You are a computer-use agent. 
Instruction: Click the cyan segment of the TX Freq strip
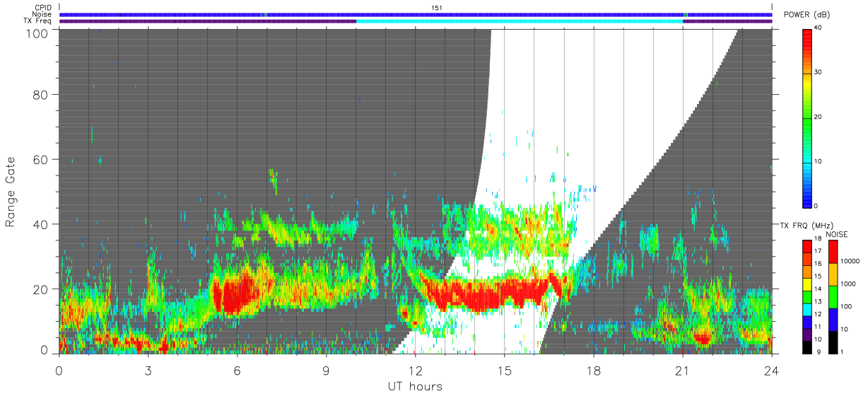point(520,21)
